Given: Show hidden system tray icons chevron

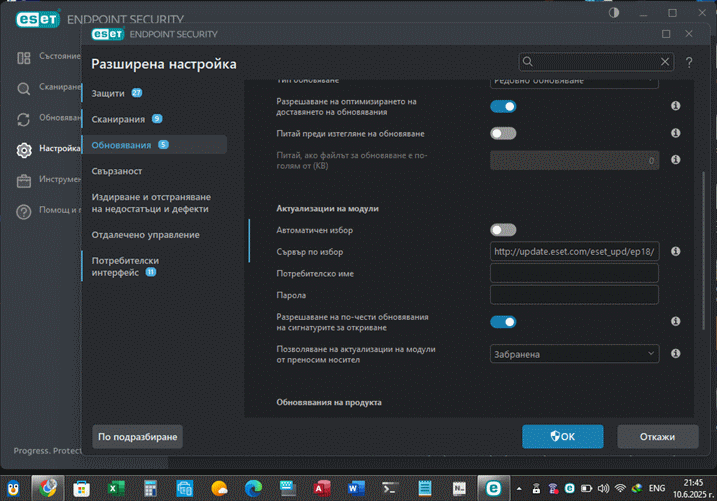Looking at the screenshot, I should (519, 489).
